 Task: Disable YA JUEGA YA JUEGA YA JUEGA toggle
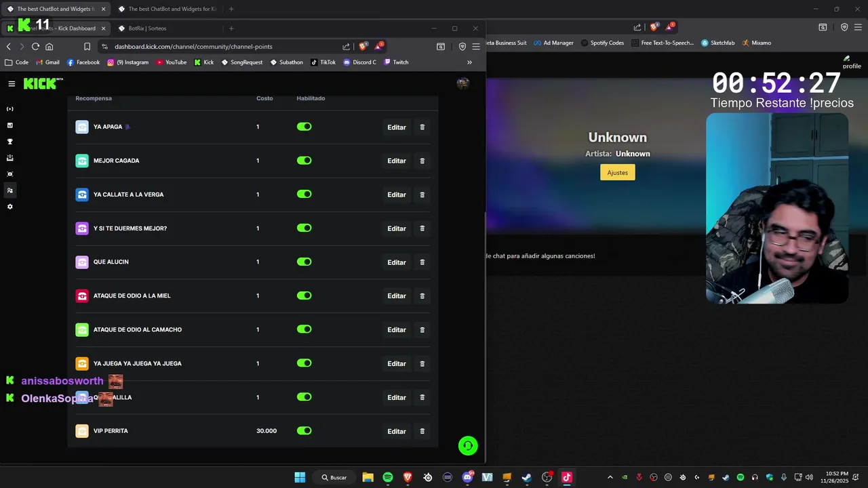304,363
